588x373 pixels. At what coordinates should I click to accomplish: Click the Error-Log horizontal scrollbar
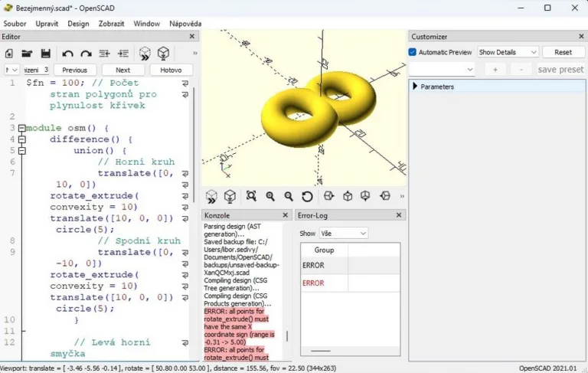321,351
